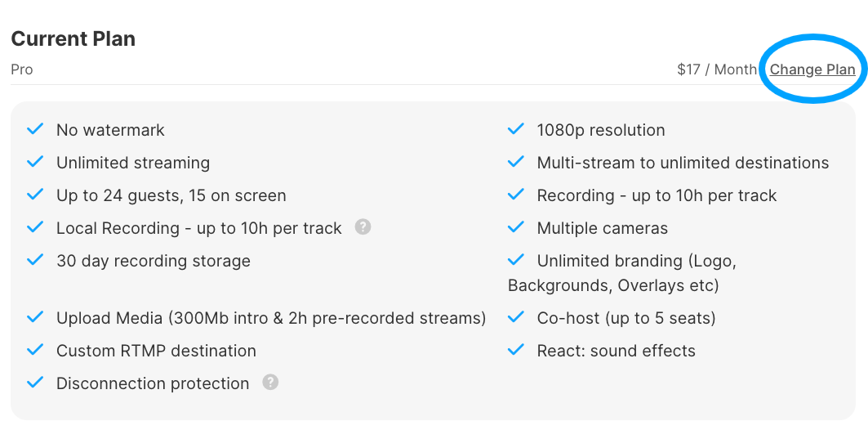Open the Change Plan link
Viewport: 868px width, 430px height.
pyautogui.click(x=812, y=69)
